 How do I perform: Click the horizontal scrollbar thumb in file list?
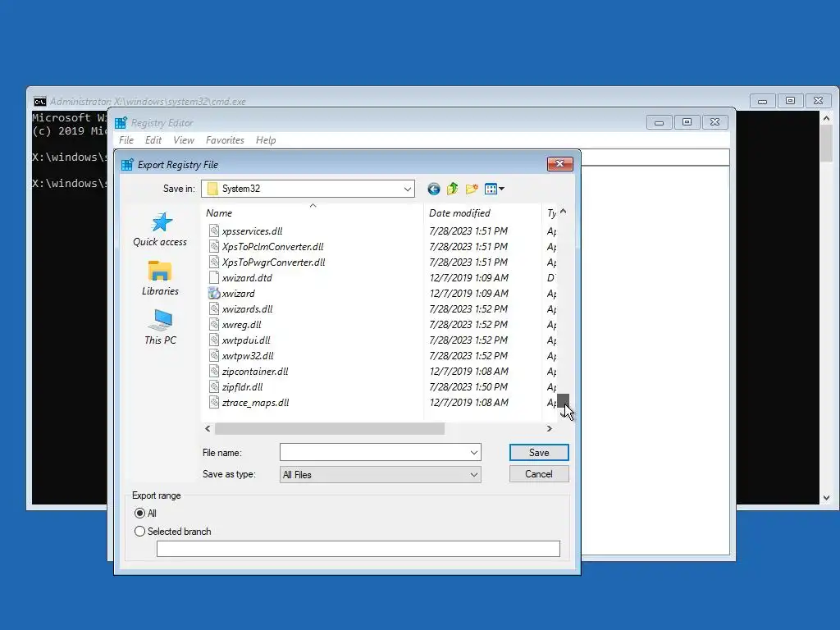click(330, 428)
